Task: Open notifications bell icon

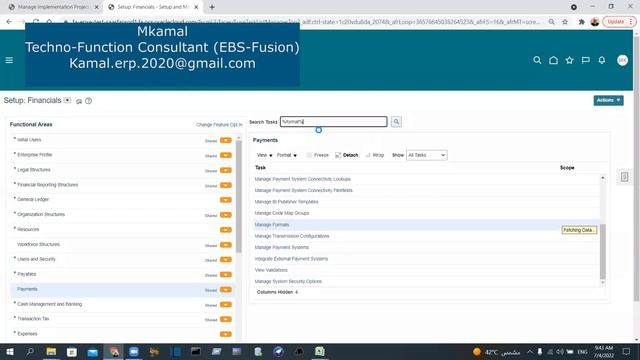Action: coord(602,60)
